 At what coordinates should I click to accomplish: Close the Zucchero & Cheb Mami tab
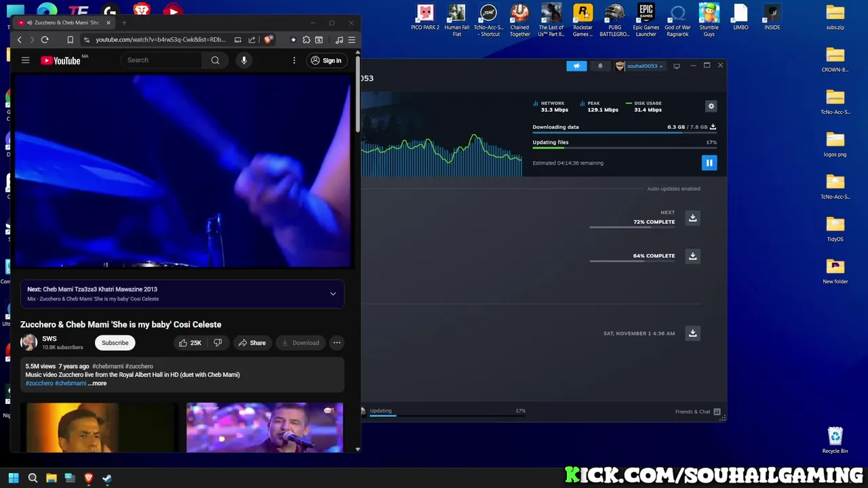point(108,22)
